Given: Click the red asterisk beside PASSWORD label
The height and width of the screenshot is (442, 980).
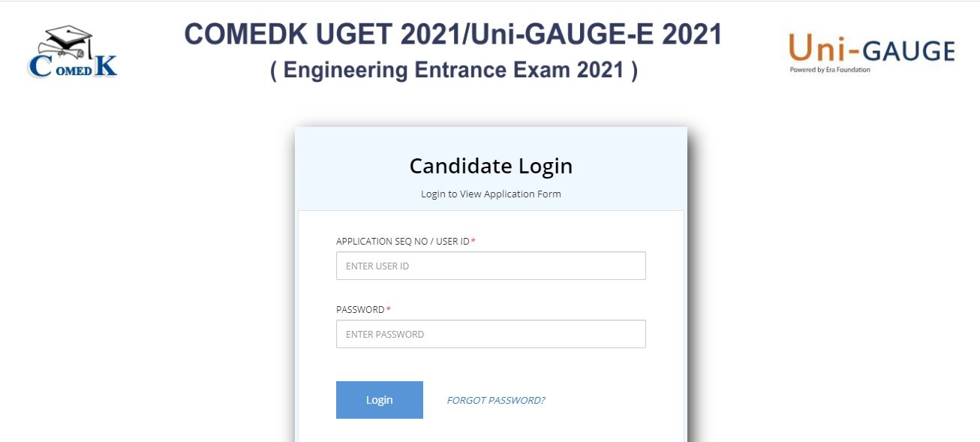Looking at the screenshot, I should click(x=389, y=310).
